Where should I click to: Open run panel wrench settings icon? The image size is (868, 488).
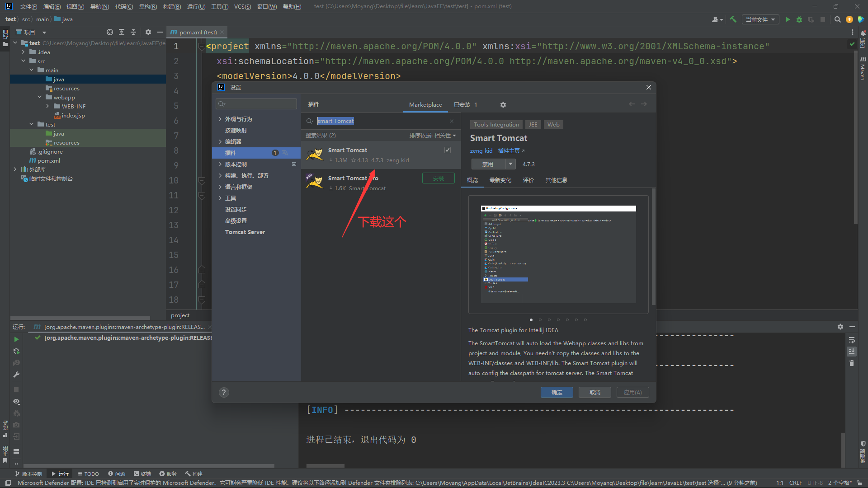click(16, 375)
